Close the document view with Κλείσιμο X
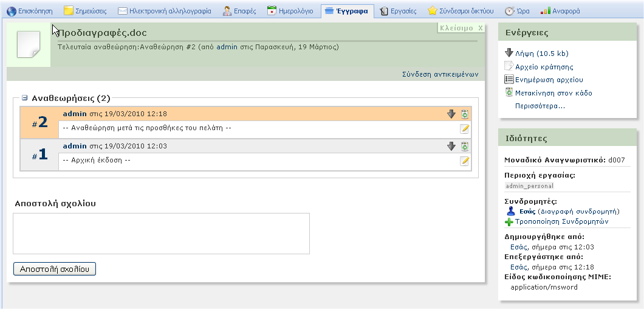The height and width of the screenshot is (309, 644). (x=461, y=28)
